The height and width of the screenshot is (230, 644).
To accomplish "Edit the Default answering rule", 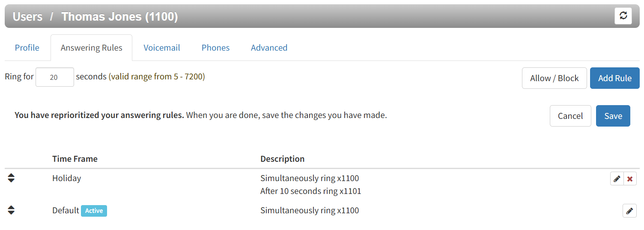I will pyautogui.click(x=629, y=211).
